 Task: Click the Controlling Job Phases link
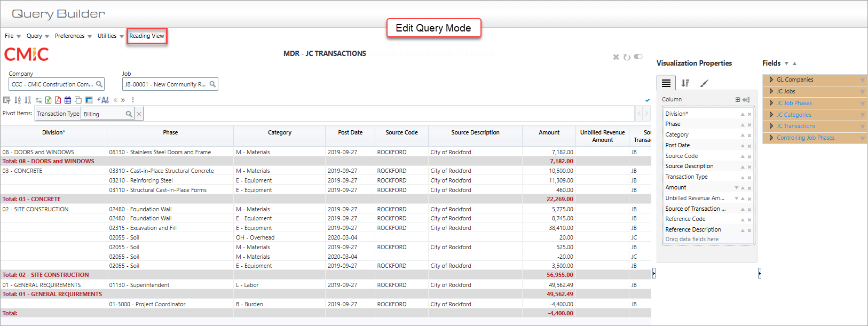(806, 138)
